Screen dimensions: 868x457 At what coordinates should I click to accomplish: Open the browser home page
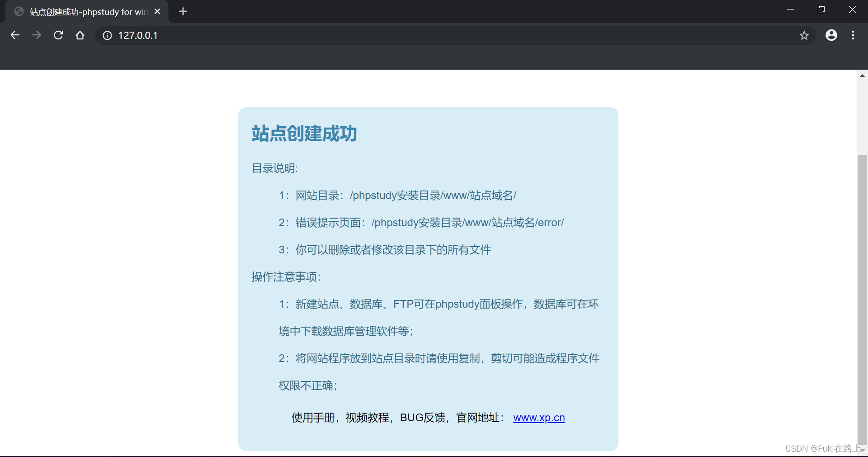click(x=80, y=35)
